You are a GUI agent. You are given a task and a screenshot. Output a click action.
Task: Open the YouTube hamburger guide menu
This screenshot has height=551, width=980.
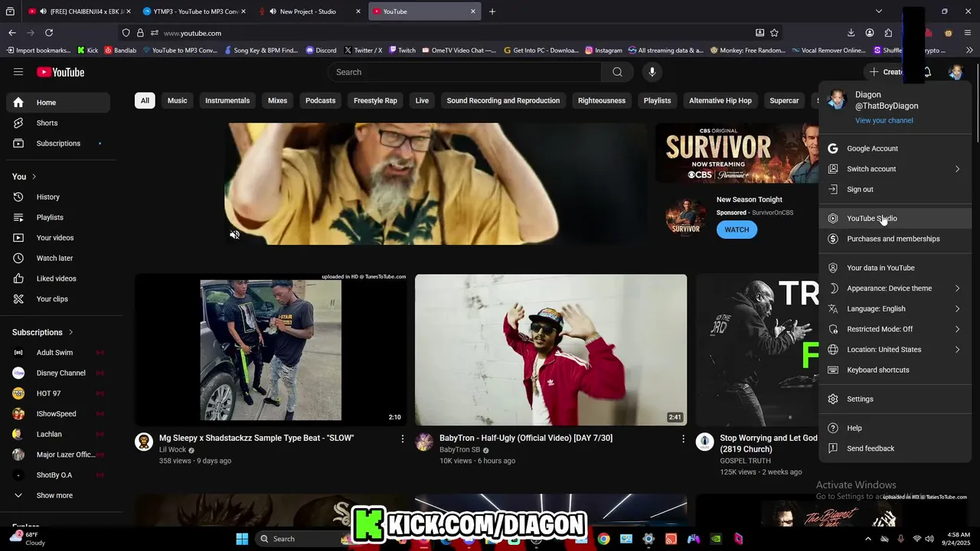coord(18,72)
